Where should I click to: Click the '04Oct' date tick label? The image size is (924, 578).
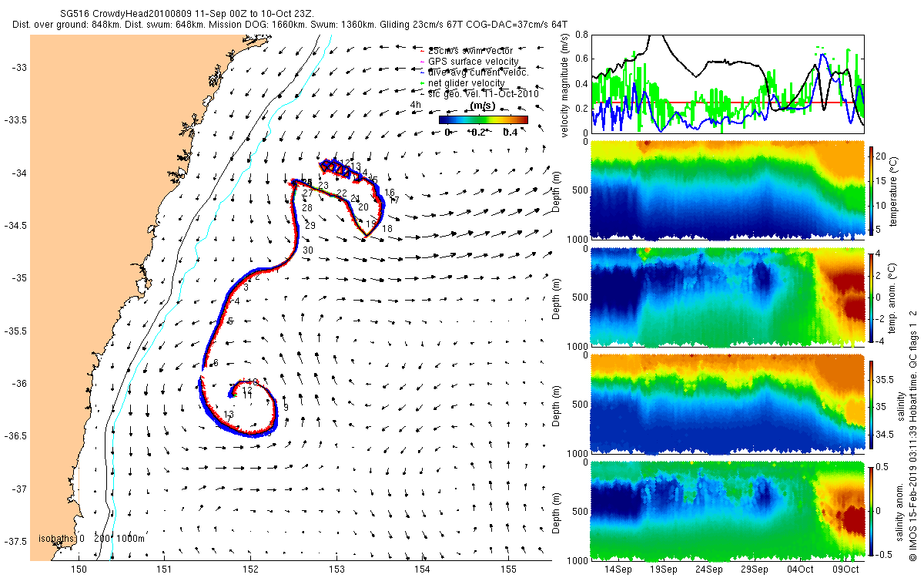800,569
